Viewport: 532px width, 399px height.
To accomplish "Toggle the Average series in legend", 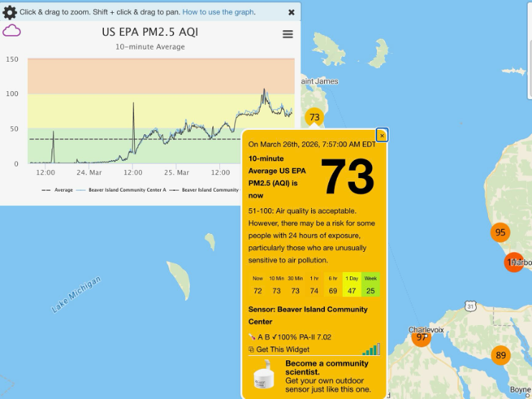I will pos(57,190).
